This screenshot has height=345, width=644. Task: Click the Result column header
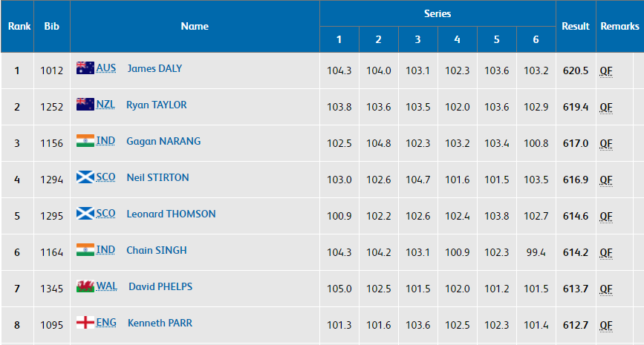tap(576, 26)
